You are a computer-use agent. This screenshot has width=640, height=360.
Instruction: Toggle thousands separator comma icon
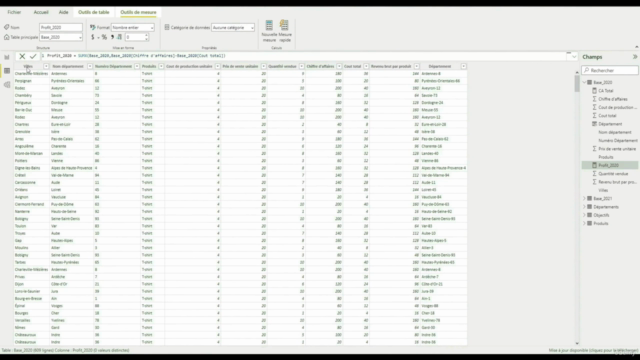(x=112, y=37)
